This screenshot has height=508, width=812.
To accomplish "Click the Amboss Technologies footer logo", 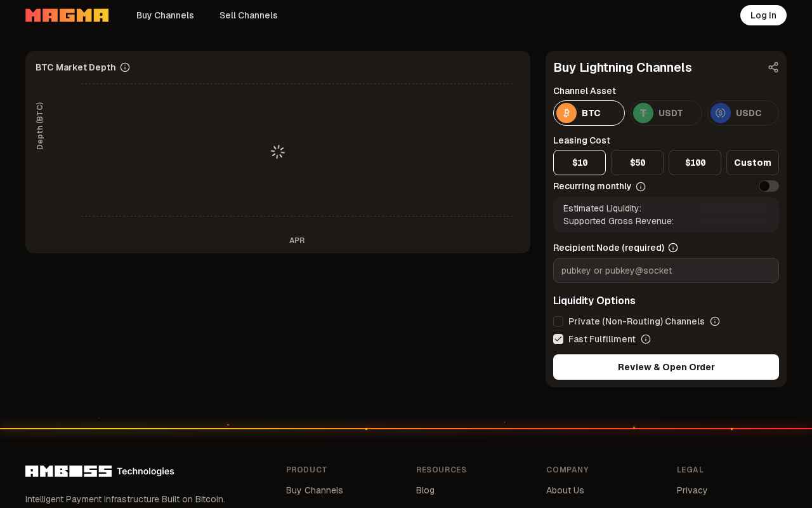I will [x=100, y=471].
